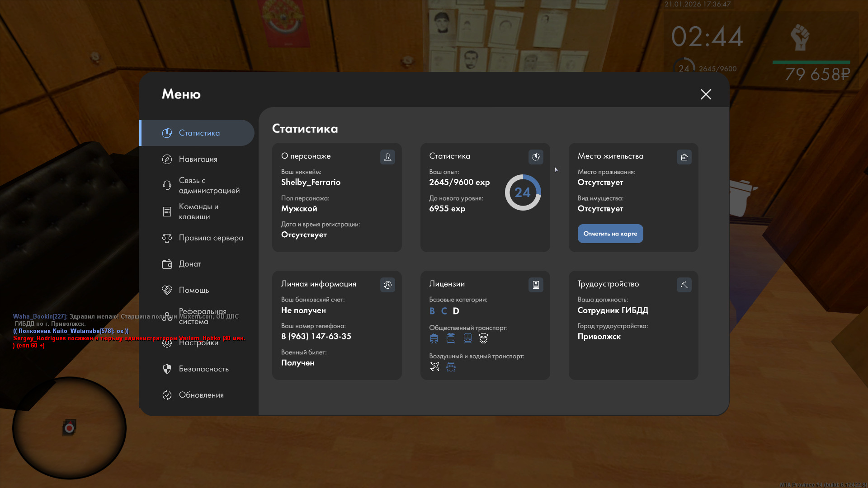Click the house icon in Место жительства card
Viewport: 868px width, 488px height.
[x=684, y=157]
